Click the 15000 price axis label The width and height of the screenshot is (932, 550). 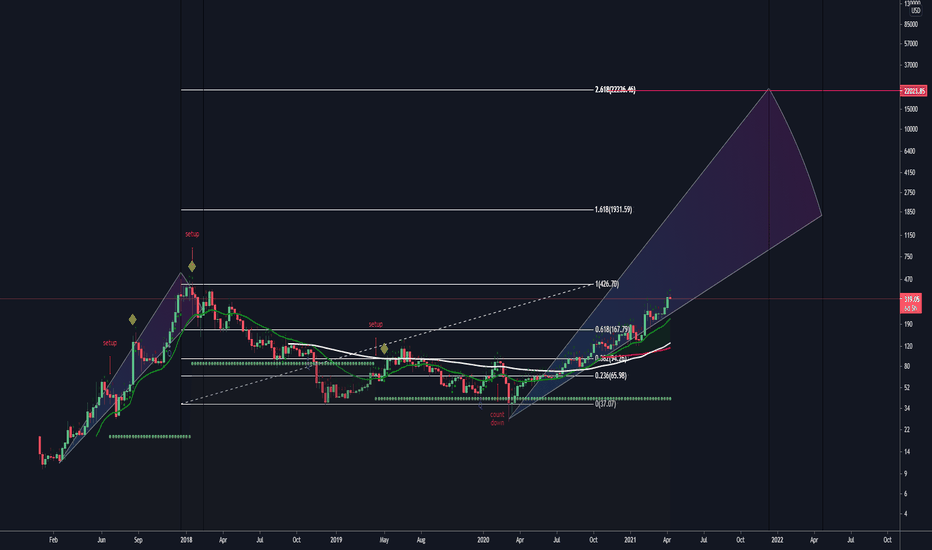pos(911,109)
